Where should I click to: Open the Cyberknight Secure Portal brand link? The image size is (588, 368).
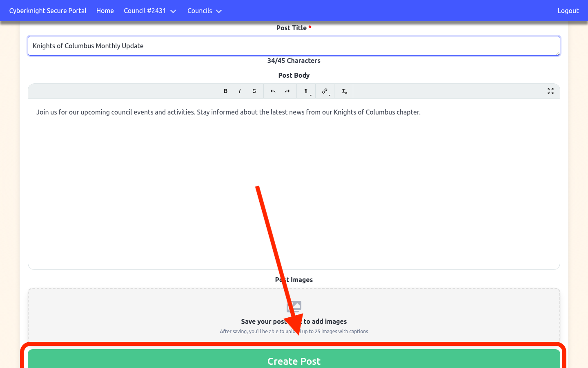click(48, 11)
